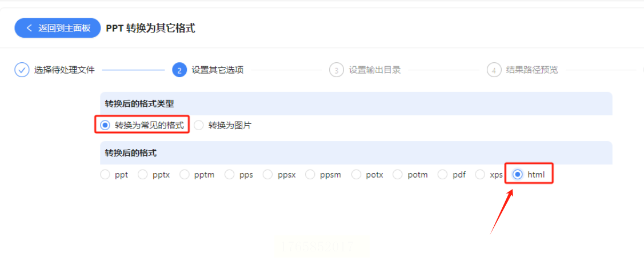Go to 设置输出目录 step label

(375, 70)
